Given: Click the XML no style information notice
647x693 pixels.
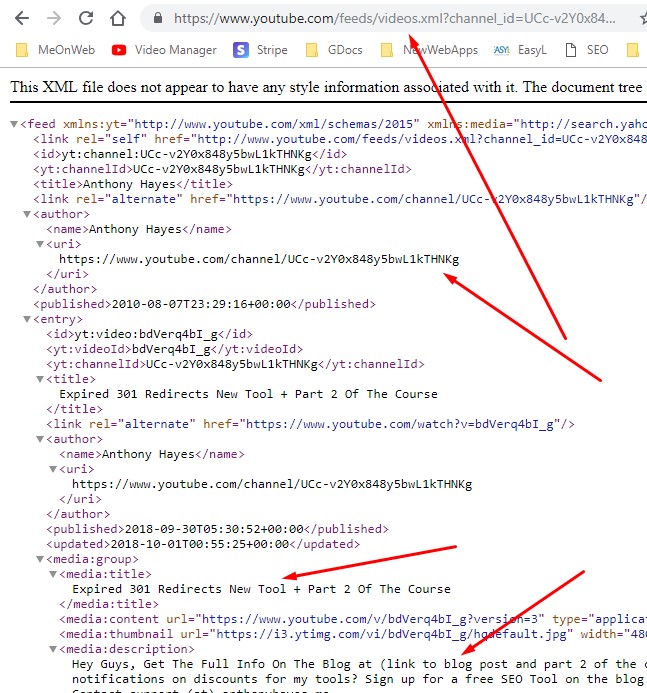Looking at the screenshot, I should [x=327, y=87].
